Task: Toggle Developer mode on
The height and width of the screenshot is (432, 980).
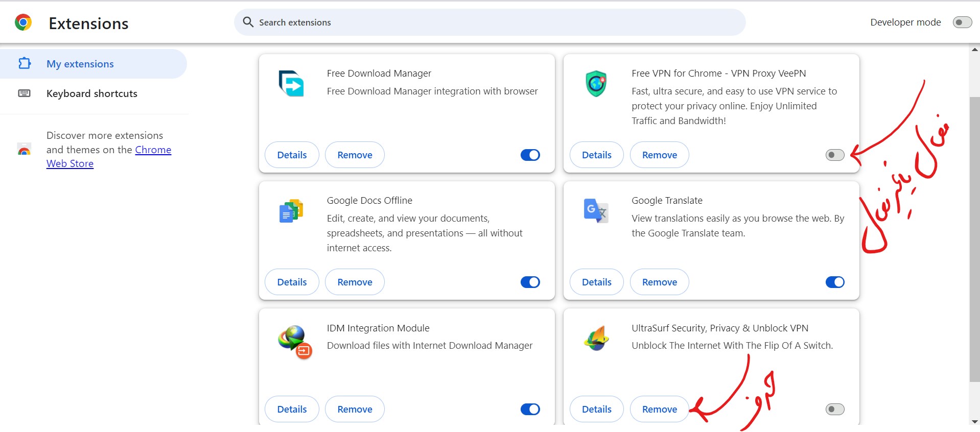Action: [x=962, y=22]
